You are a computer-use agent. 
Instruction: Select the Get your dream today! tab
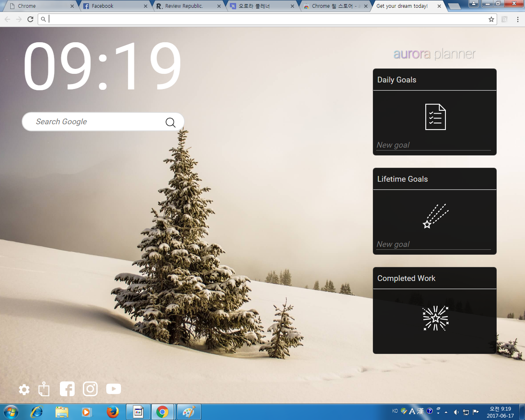coord(409,6)
